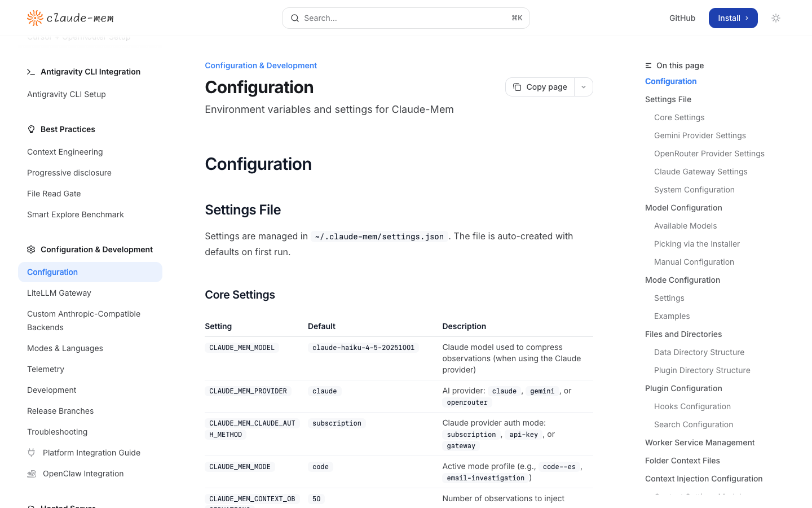Jump to Core Settings section
Screen dimensions: 812x508
[x=679, y=117]
